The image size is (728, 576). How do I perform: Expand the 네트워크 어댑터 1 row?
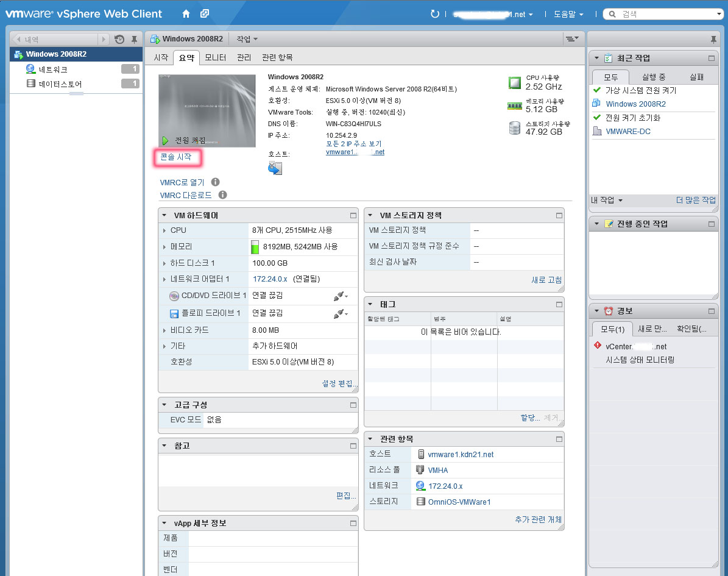coord(164,279)
